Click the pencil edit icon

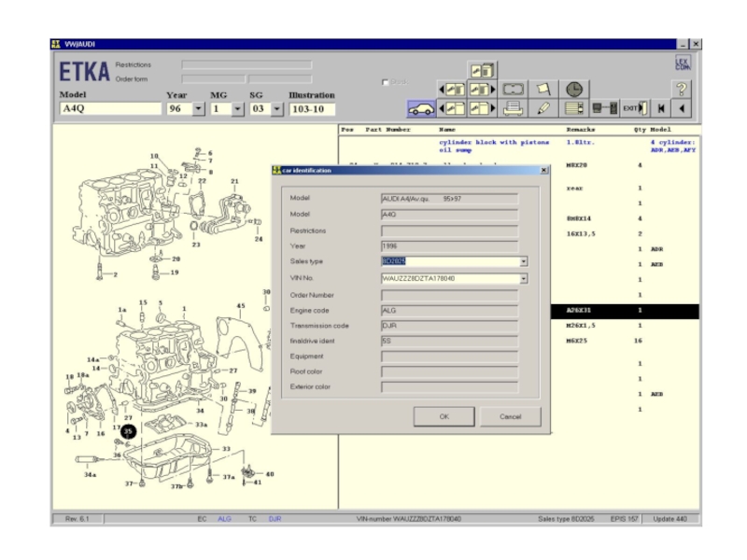click(x=543, y=108)
